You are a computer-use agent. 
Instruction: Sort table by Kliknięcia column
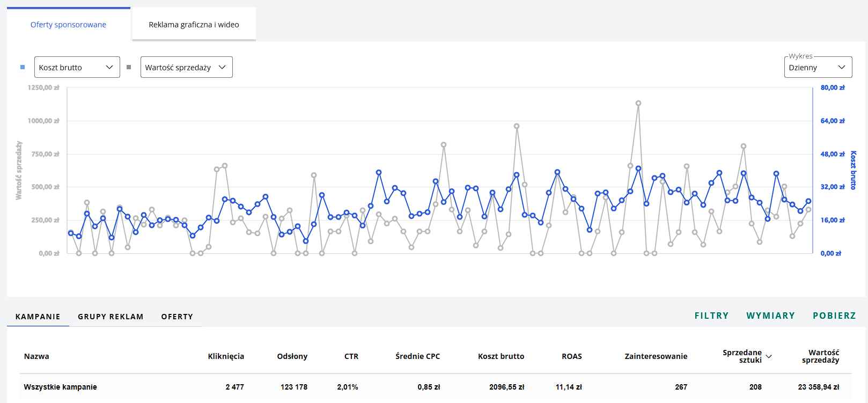click(226, 356)
